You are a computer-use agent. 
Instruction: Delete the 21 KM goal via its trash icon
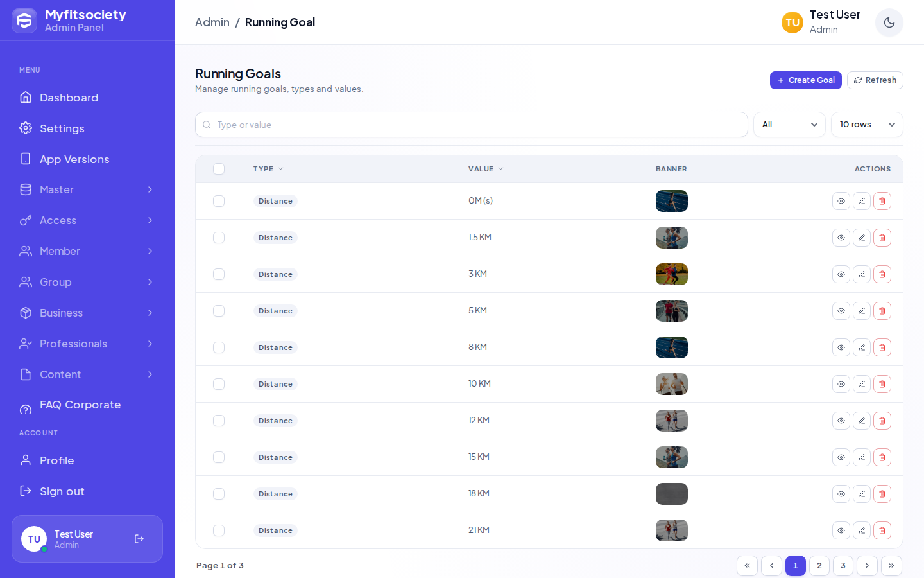pyautogui.click(x=882, y=530)
